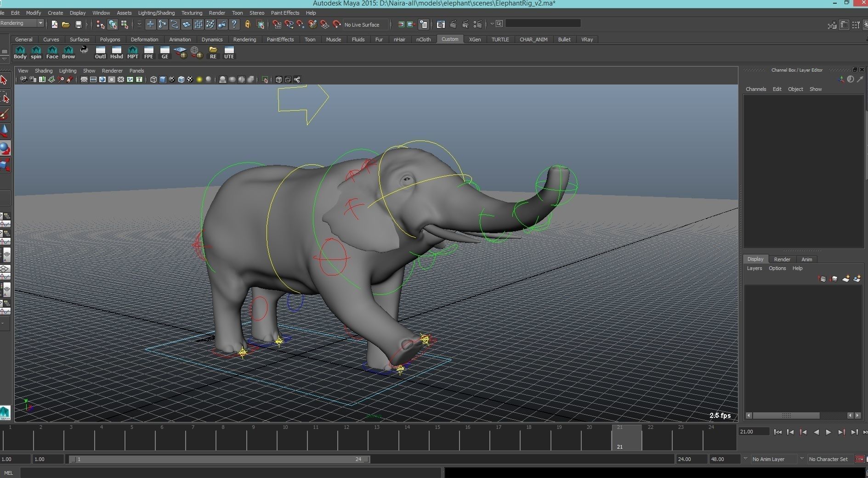This screenshot has width=868, height=478.
Task: Switch to the CHAR_ANIM shelf tab
Action: coord(533,39)
